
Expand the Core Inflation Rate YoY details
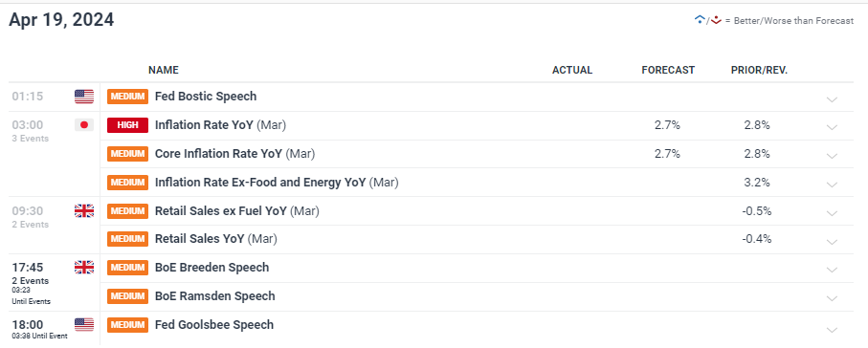832,156
